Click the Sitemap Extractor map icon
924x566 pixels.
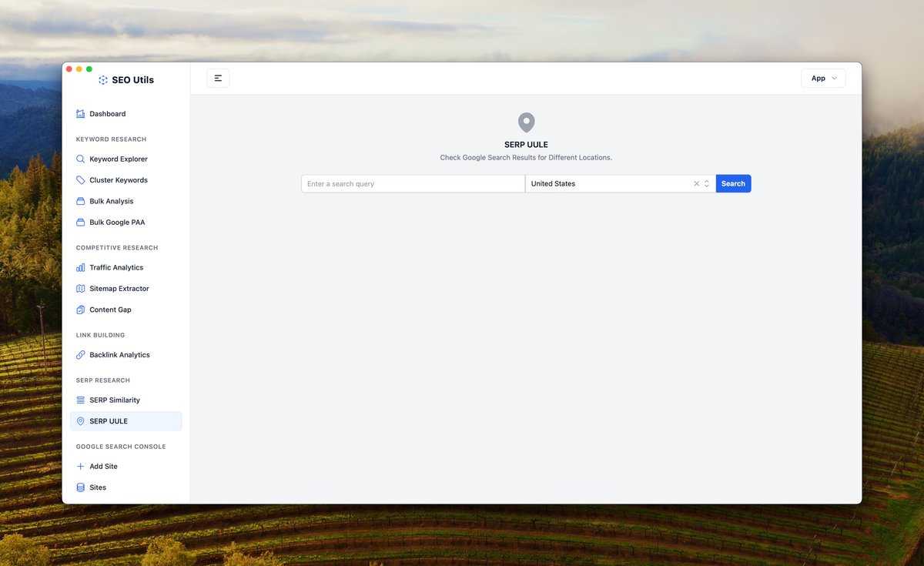pyautogui.click(x=81, y=289)
